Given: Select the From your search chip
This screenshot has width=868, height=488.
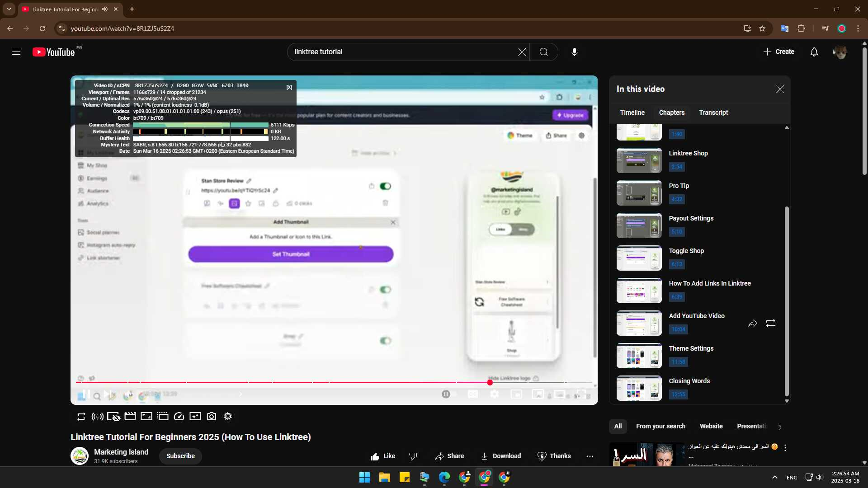Looking at the screenshot, I should click(x=660, y=427).
